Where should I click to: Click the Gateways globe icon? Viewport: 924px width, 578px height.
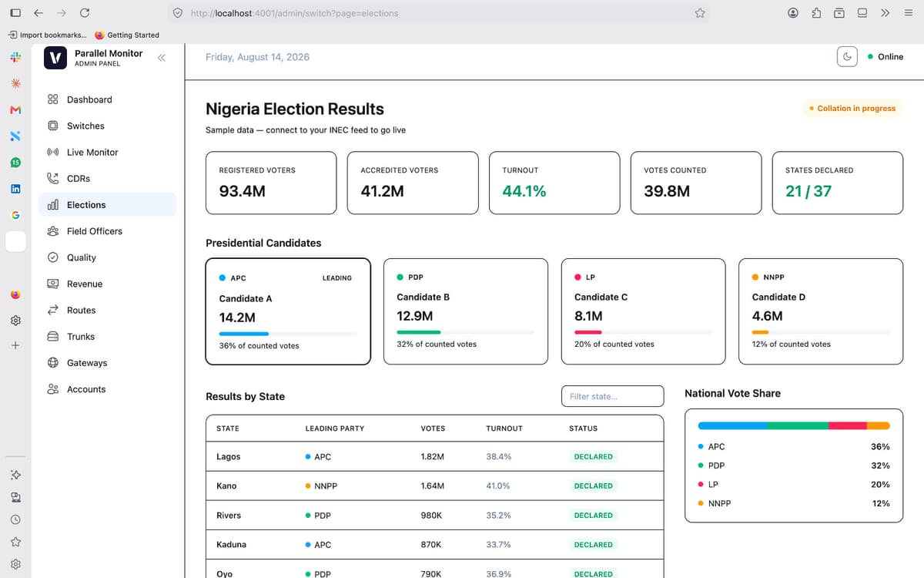53,363
